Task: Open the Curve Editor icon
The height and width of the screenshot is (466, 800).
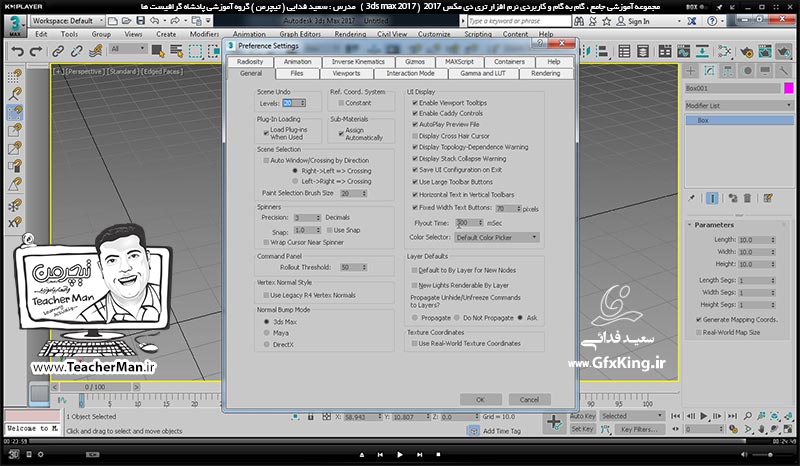Action: click(x=683, y=51)
